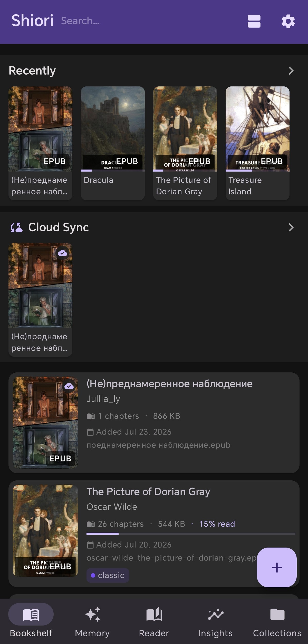Filter by the classic tag chip

108,576
